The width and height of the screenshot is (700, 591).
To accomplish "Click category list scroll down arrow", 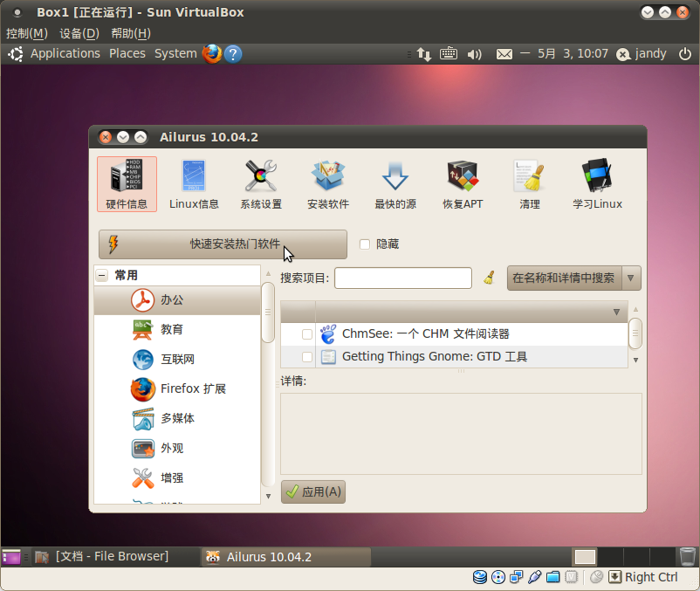I will pyautogui.click(x=268, y=496).
